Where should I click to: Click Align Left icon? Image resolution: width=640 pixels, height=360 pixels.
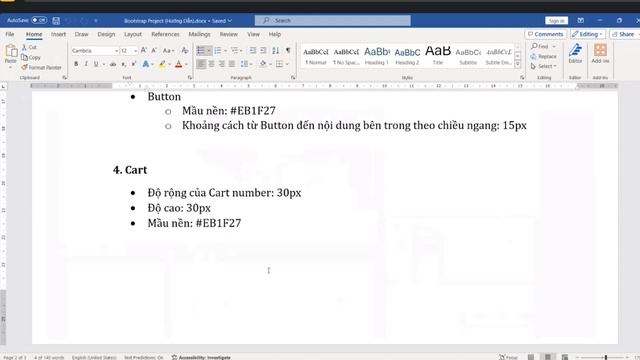[x=201, y=64]
